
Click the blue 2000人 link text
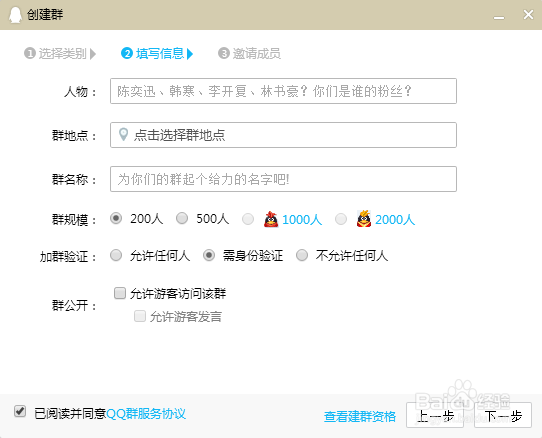coord(395,220)
